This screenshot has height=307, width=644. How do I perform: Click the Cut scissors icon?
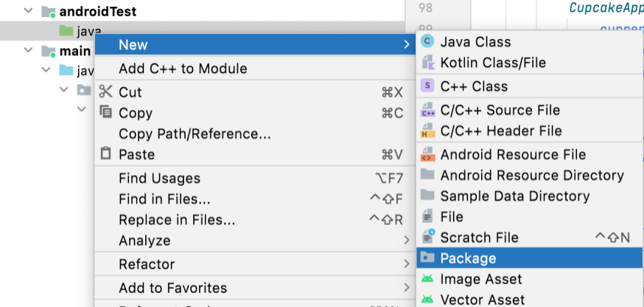coord(106,92)
